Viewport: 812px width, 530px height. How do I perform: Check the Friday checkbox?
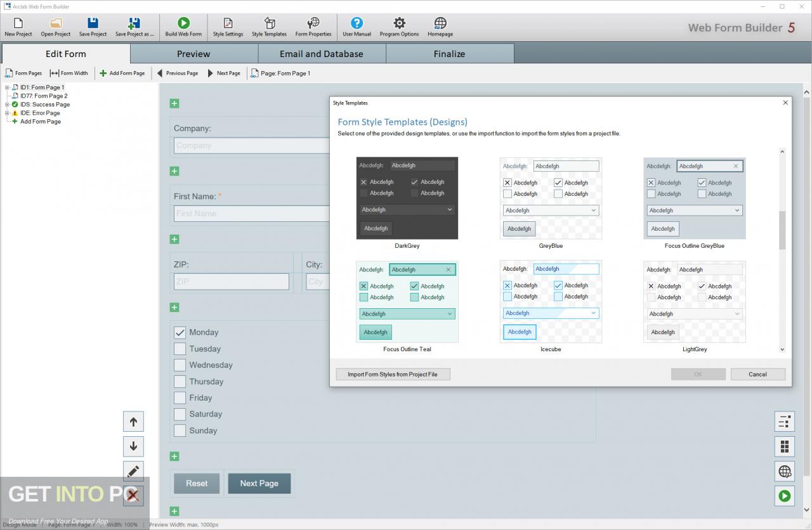[x=180, y=398]
